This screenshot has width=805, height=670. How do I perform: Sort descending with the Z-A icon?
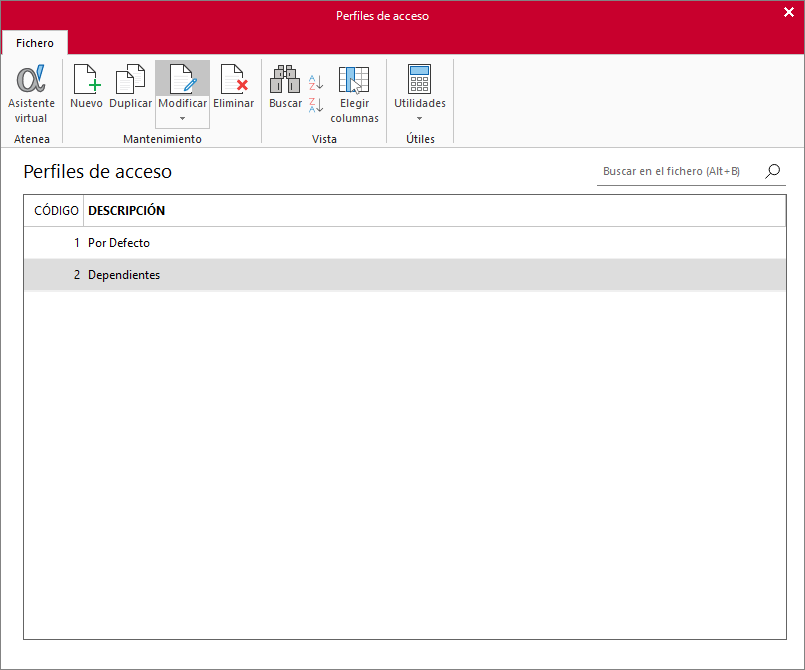tap(316, 105)
